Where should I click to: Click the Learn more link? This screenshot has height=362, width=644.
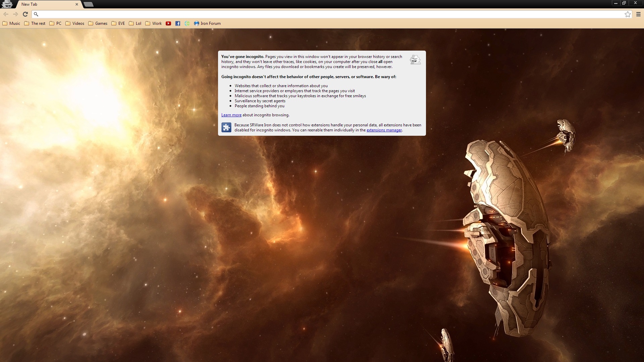(231, 115)
